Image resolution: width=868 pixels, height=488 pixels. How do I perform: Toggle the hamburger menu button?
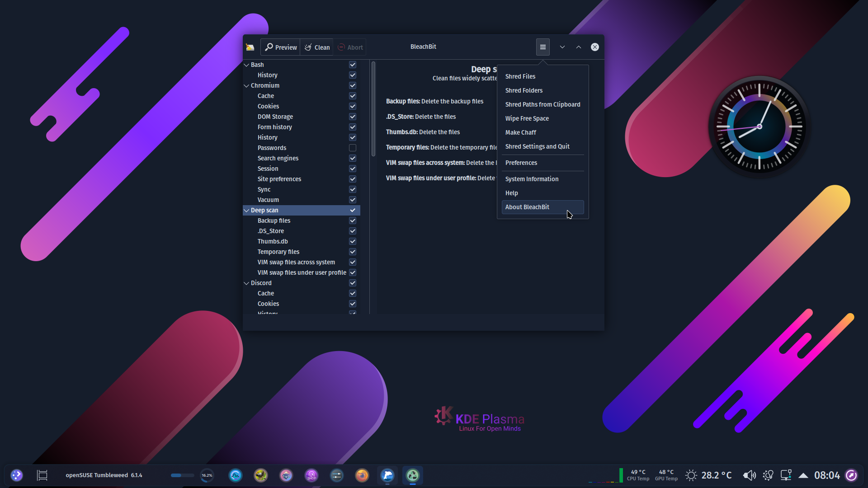tap(543, 47)
